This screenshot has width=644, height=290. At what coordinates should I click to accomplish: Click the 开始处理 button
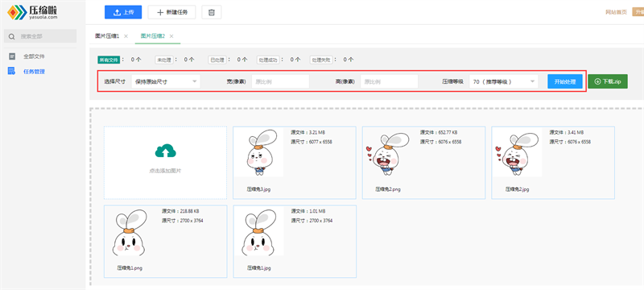pos(565,81)
